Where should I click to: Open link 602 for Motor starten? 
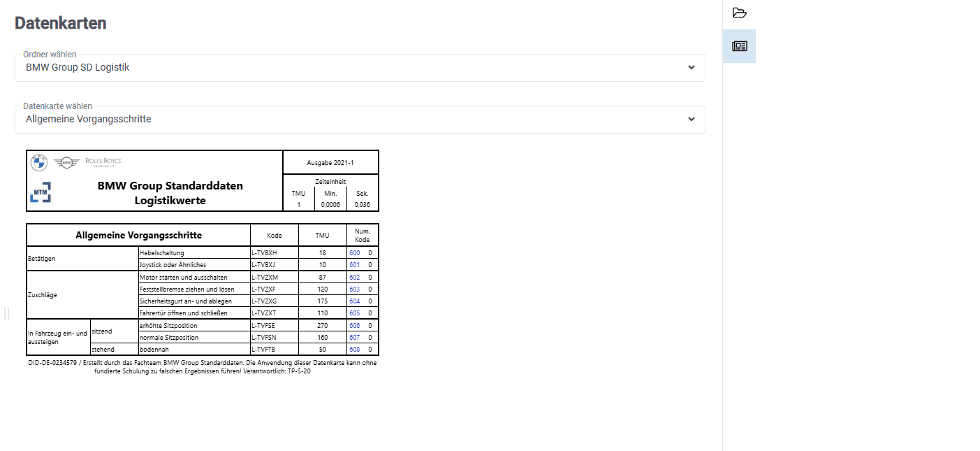(x=354, y=278)
